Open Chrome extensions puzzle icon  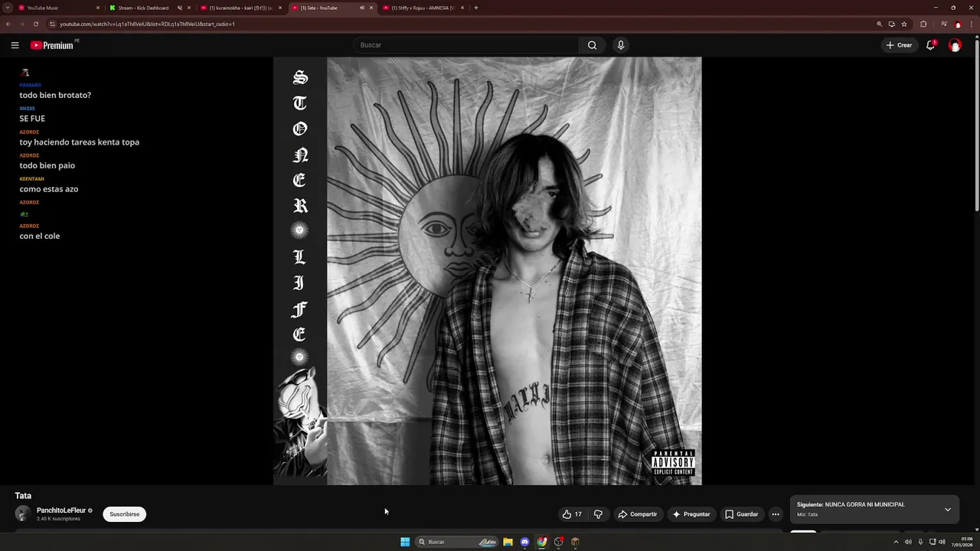923,24
